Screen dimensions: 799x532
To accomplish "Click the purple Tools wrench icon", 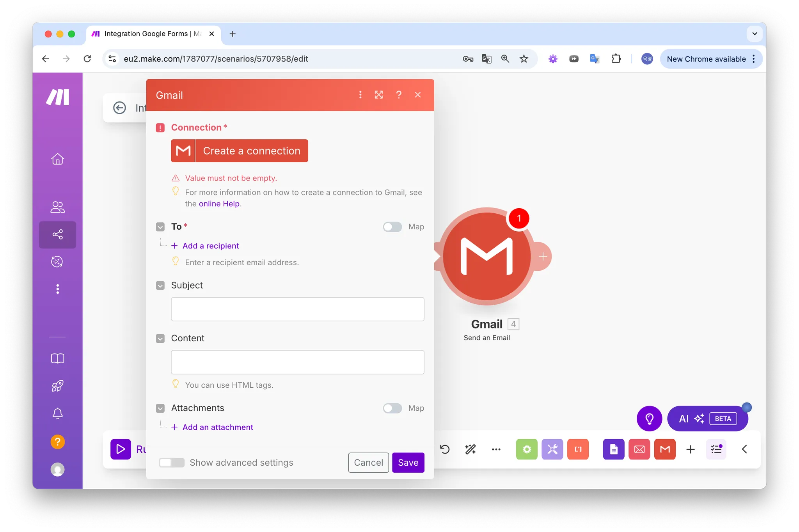I will click(x=552, y=449).
